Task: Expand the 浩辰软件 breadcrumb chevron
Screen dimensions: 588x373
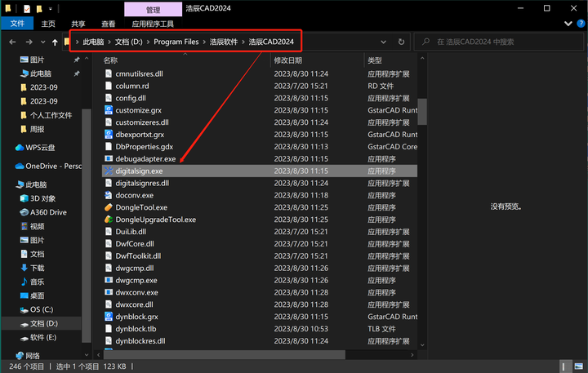Action: [x=243, y=42]
